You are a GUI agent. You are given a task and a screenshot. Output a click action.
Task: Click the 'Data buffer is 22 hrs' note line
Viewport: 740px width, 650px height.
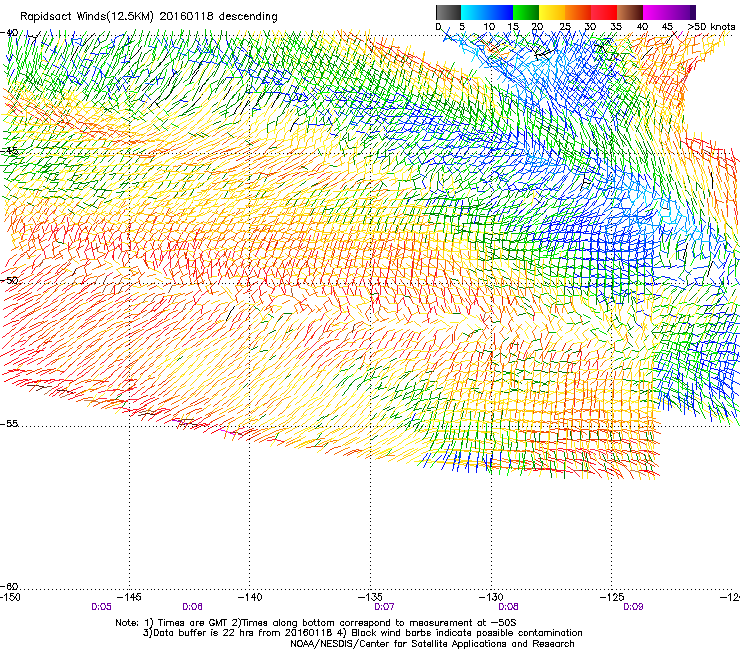[363, 633]
